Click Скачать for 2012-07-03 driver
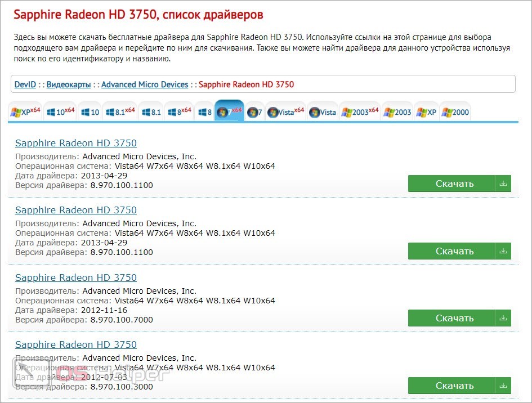The image size is (532, 403). (x=454, y=386)
